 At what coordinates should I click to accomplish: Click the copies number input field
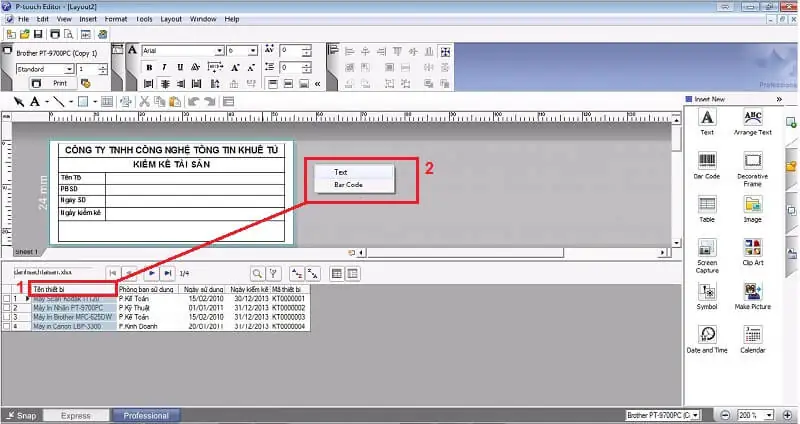tap(88, 69)
